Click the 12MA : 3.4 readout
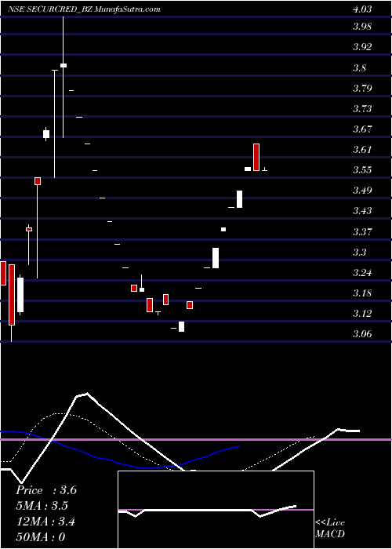Screen dimensions: 392x549 click(x=46, y=522)
